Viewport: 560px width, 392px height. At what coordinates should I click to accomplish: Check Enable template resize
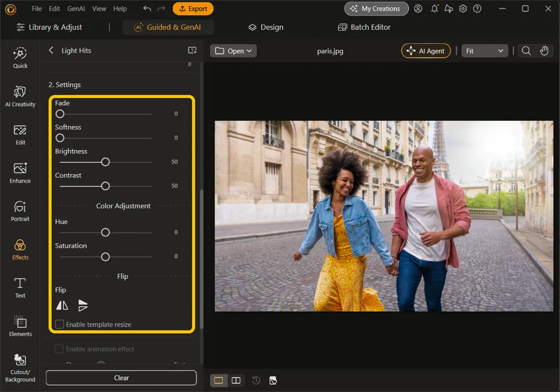coord(59,324)
